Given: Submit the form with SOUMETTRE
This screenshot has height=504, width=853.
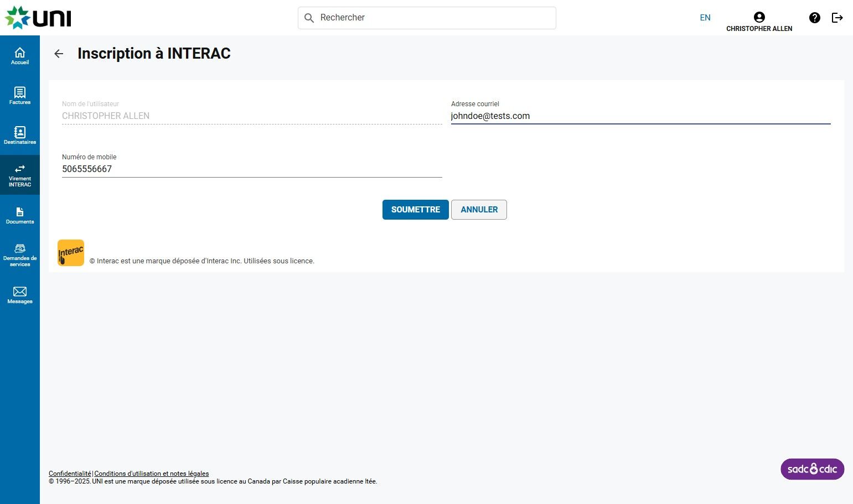Looking at the screenshot, I should pos(416,210).
